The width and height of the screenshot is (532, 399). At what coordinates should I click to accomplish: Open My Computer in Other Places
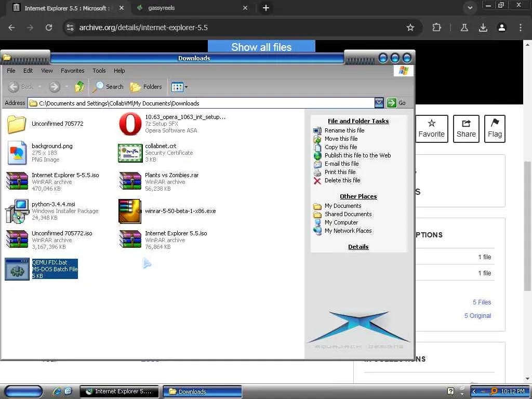[x=341, y=222]
